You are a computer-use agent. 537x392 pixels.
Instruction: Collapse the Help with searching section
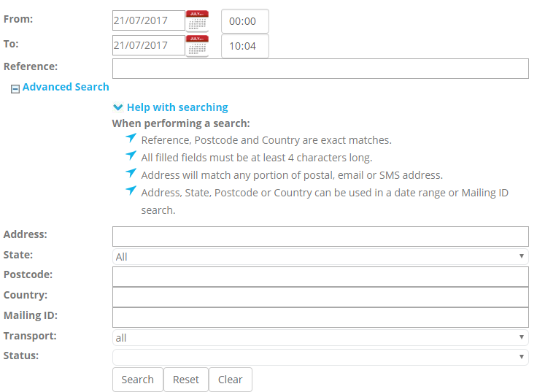coord(171,107)
